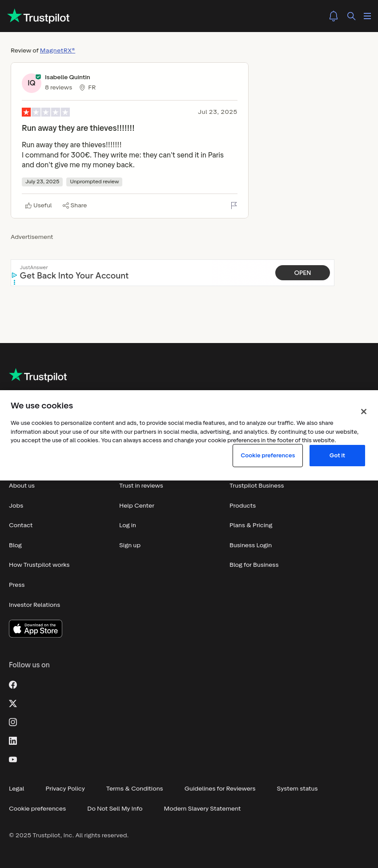Open Trustpilot's LinkedIn icon
Viewport: 378px width, 868px height.
[13, 741]
